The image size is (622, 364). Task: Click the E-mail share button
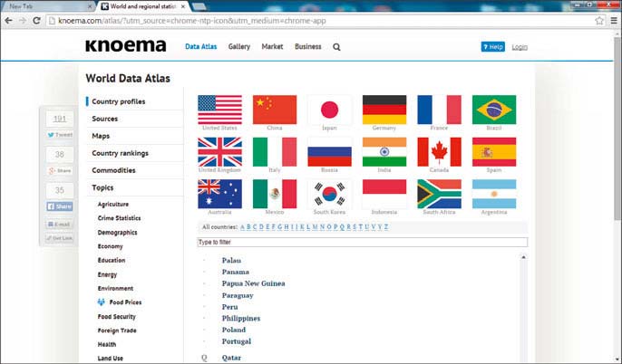[x=60, y=225]
